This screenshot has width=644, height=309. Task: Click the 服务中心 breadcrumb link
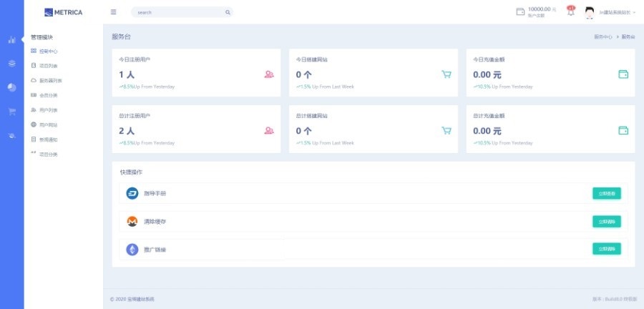point(603,37)
